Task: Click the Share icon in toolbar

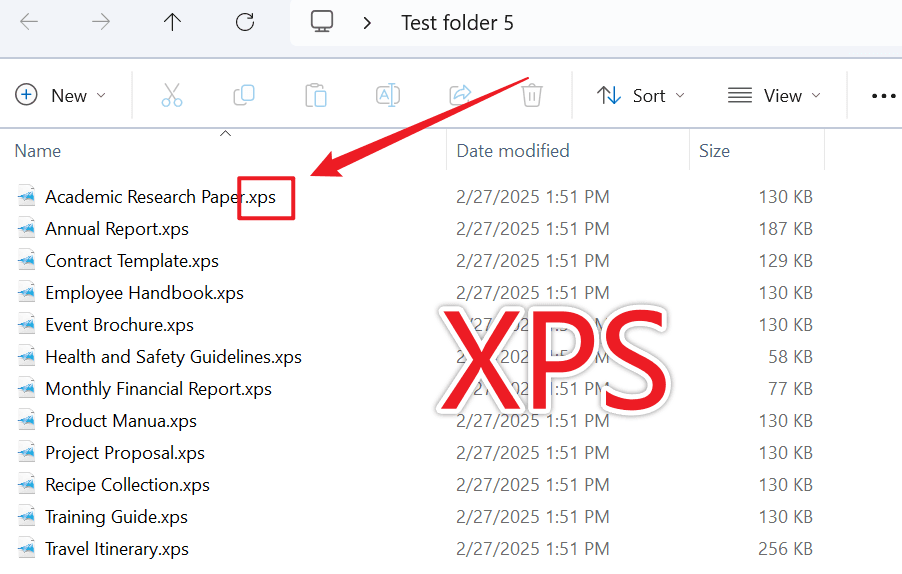Action: pos(460,95)
